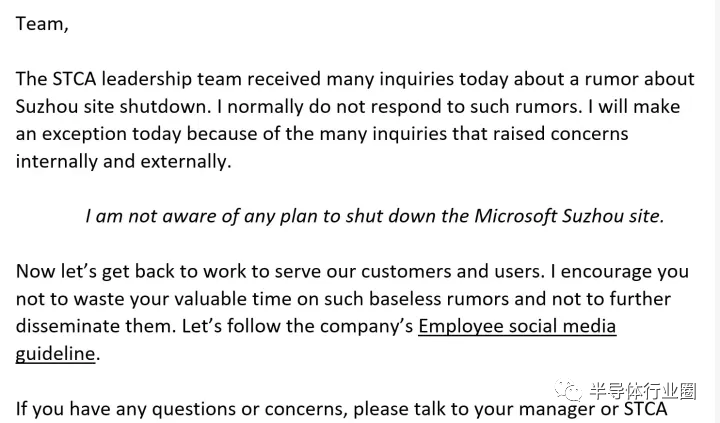Open the "Employee social media" hyperlink
The width and height of the screenshot is (720, 423).
[517, 327]
